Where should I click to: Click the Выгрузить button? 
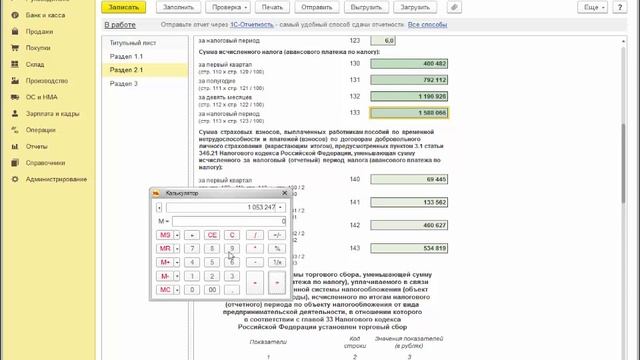point(366,7)
